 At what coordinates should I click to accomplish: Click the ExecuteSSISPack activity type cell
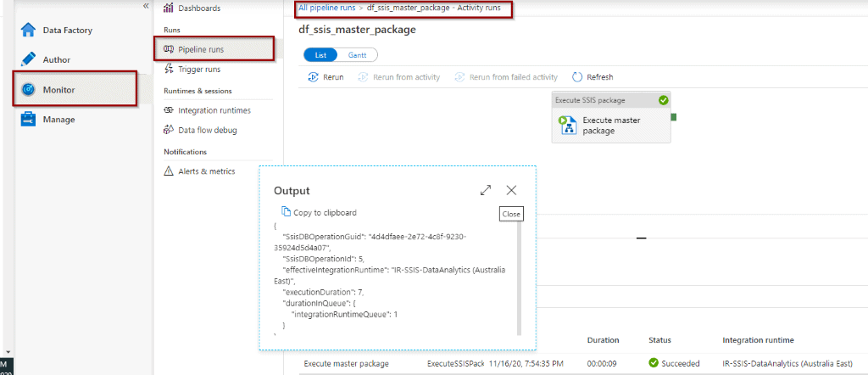[x=455, y=363]
